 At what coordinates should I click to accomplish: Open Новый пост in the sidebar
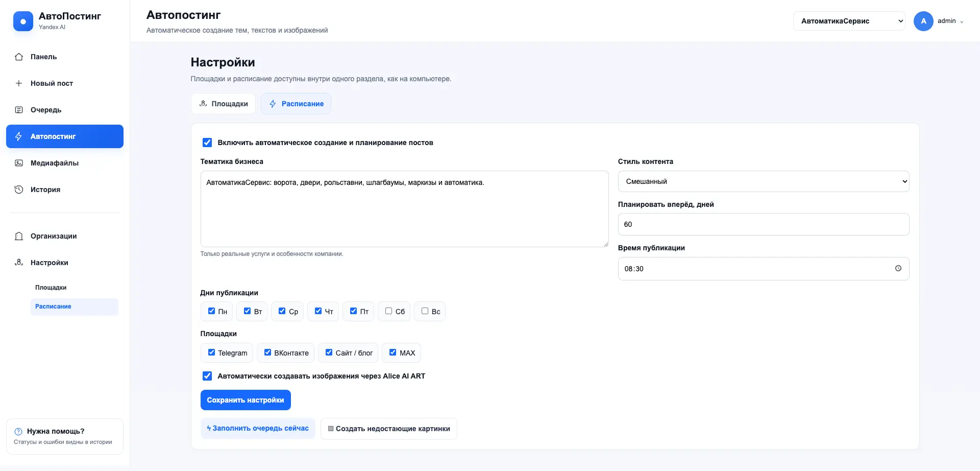(65, 83)
